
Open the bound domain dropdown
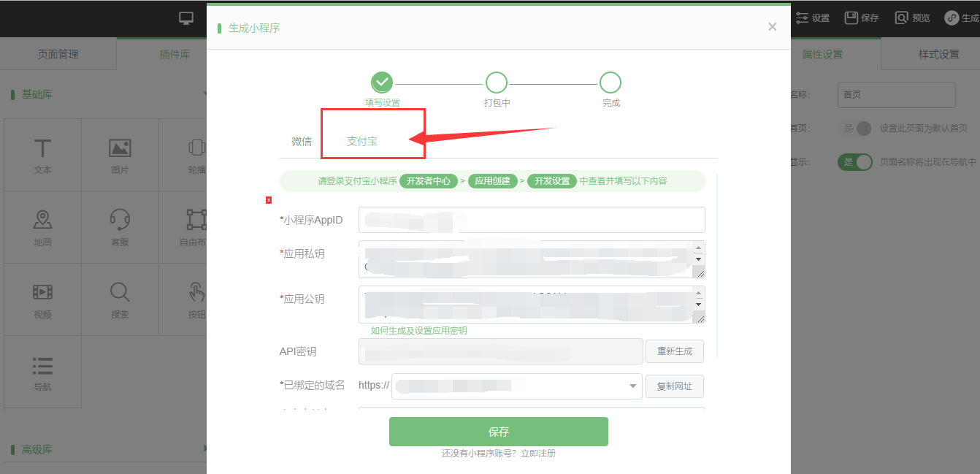[x=632, y=386]
